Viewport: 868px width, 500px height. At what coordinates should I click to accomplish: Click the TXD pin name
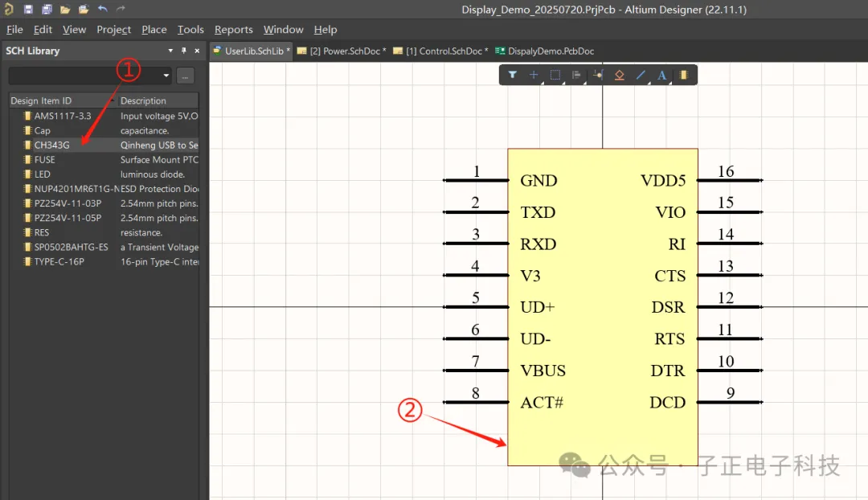538,212
